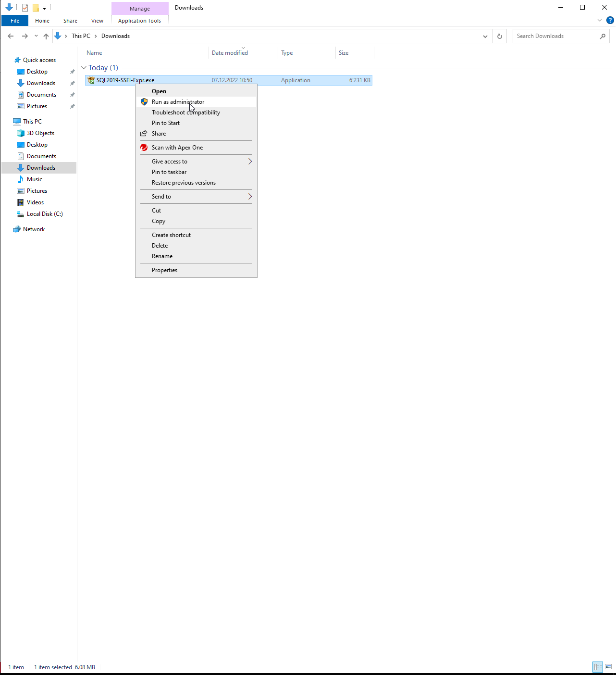Viewport: 616px width, 675px height.
Task: Go up one folder level arrow
Action: (x=46, y=36)
